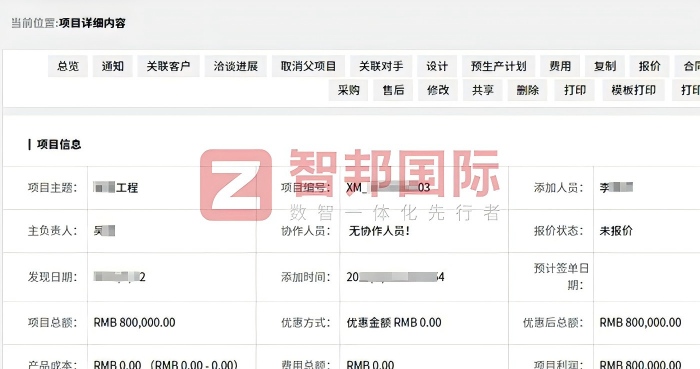Click the 协作人员 label
The height and width of the screenshot is (369, 700).
pos(305,231)
